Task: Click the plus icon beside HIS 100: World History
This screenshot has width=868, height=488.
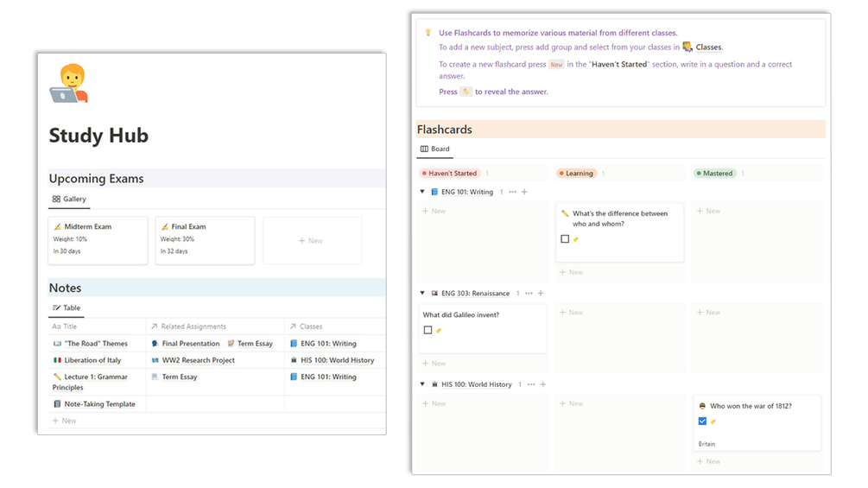Action: pyautogui.click(x=542, y=384)
